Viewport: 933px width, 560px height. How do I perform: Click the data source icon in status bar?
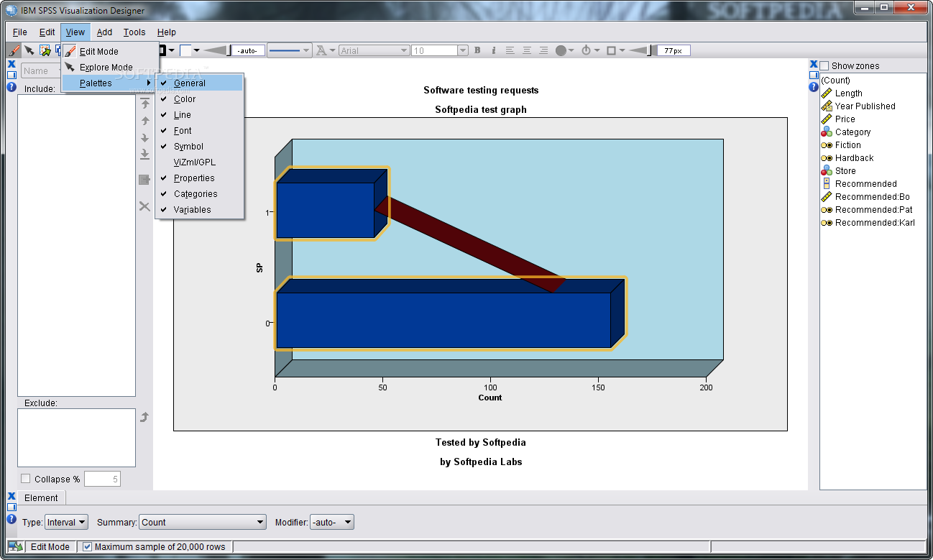[15, 546]
